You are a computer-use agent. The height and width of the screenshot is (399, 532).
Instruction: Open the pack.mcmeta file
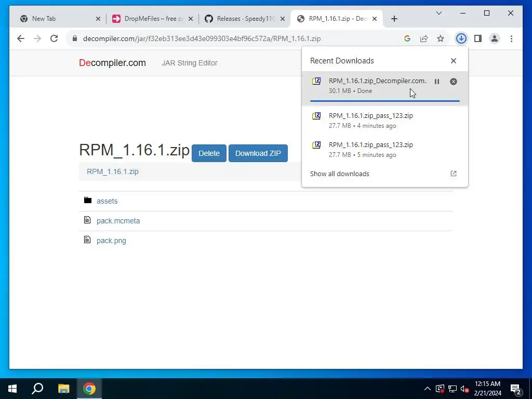coord(118,221)
